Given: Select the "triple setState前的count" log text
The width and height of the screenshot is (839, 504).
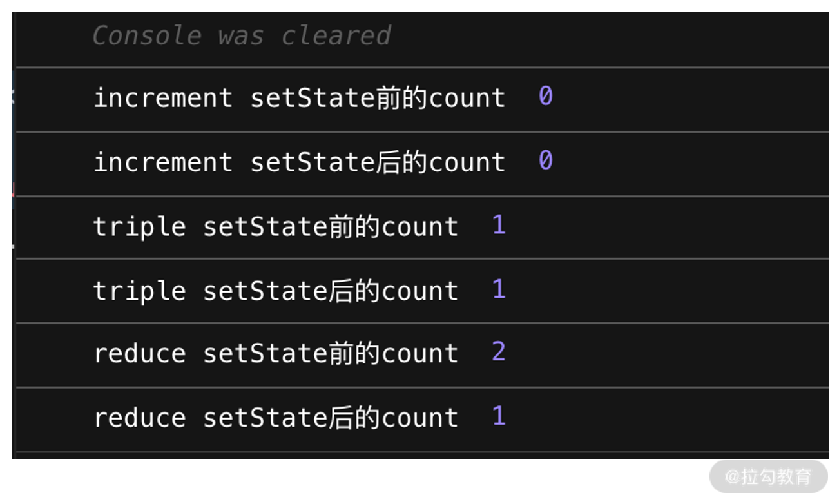Looking at the screenshot, I should click(275, 226).
